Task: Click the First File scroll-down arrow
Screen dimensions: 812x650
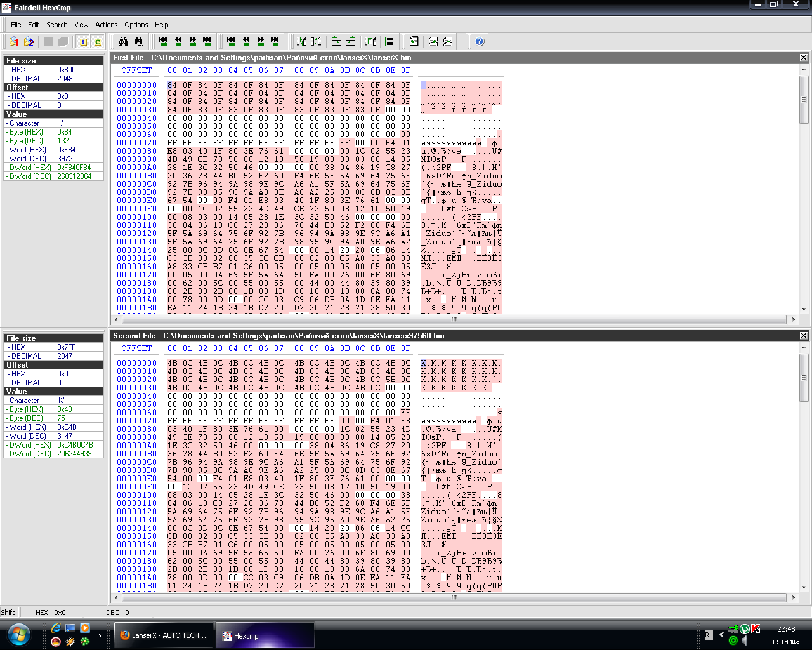Action: point(804,310)
